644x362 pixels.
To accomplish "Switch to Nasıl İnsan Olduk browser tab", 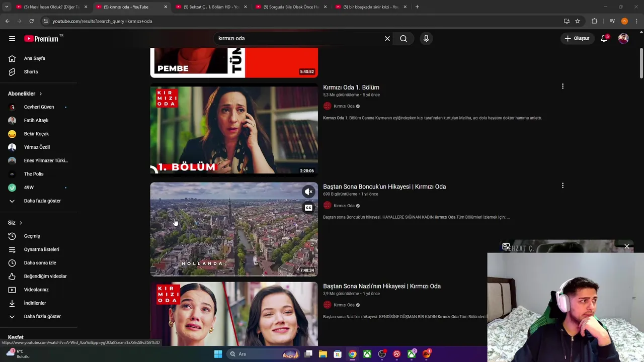I will point(52,7).
